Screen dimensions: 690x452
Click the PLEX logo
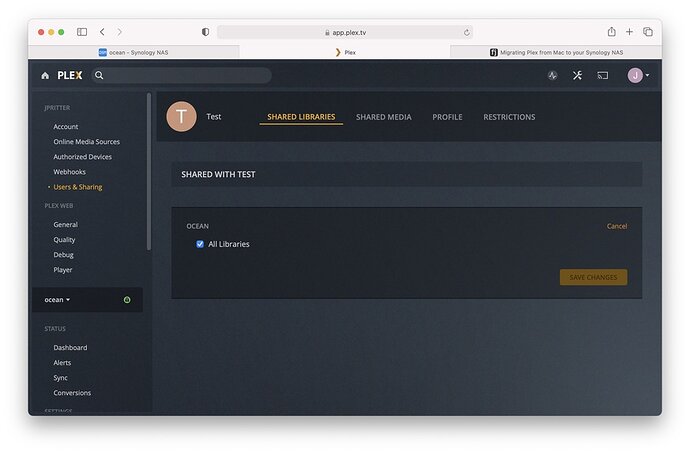(70, 76)
